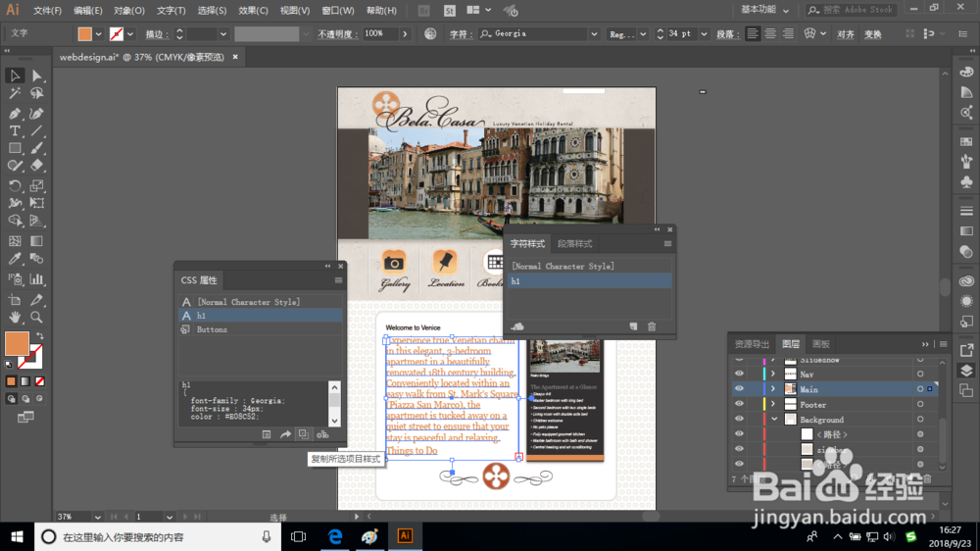Click Copy Selected Item Style icon in CSS panel
Screen dimensions: 980x551
click(304, 434)
